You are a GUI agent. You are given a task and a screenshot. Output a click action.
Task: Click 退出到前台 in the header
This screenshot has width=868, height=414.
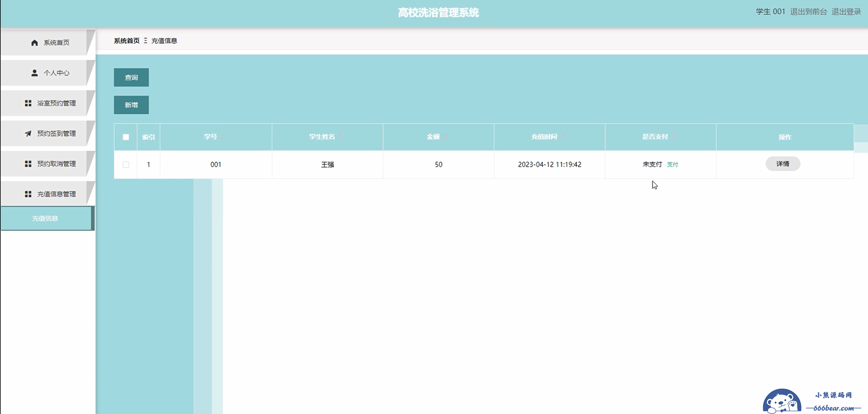coord(808,12)
